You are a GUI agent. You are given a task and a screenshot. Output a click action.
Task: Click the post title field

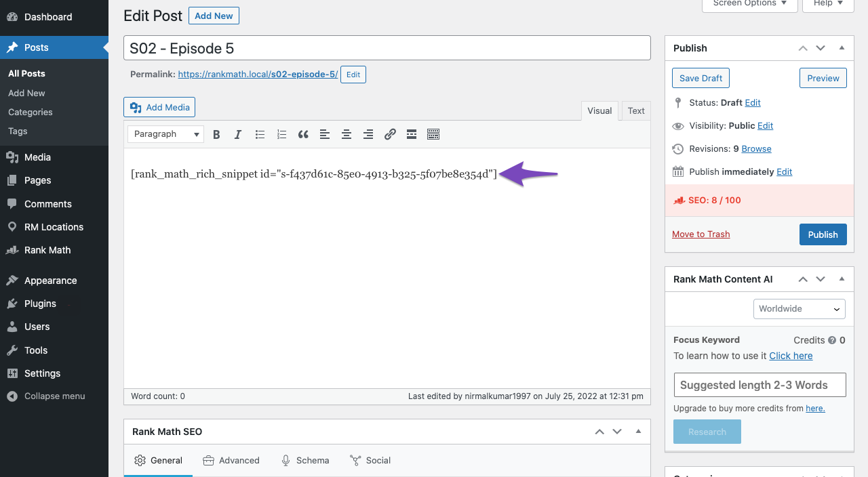(387, 48)
